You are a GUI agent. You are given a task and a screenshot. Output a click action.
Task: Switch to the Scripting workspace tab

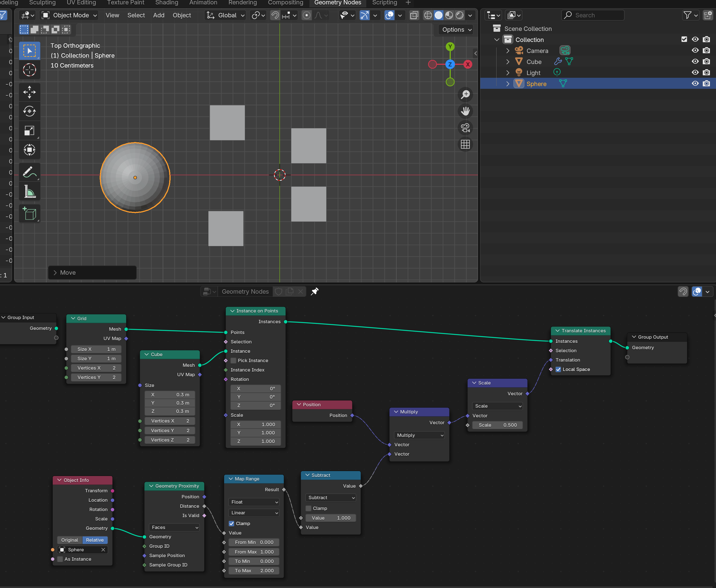pos(384,3)
